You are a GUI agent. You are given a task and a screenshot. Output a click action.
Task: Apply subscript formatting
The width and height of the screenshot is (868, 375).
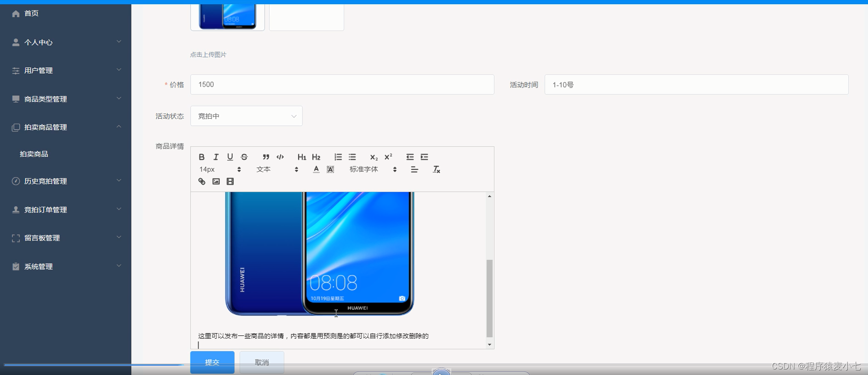click(x=374, y=157)
